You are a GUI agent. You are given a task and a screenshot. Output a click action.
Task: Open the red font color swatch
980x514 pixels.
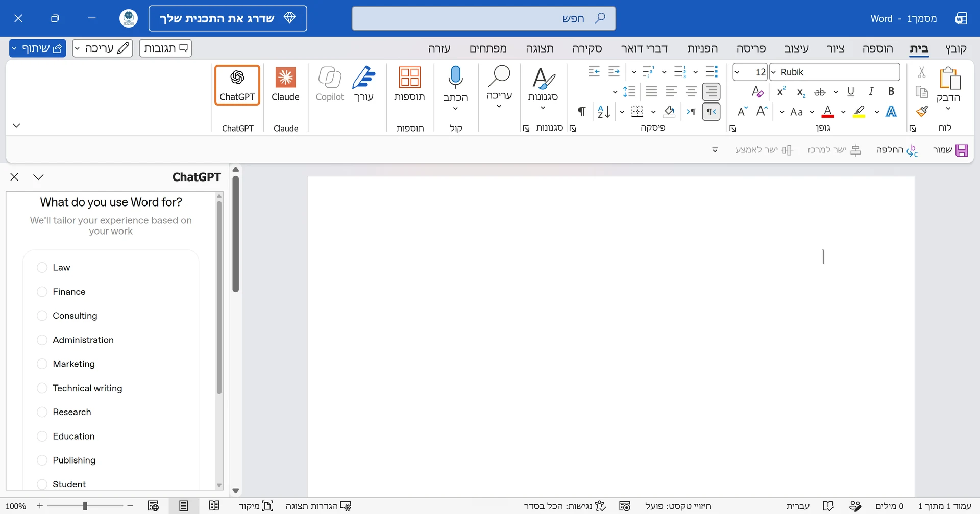point(828,112)
